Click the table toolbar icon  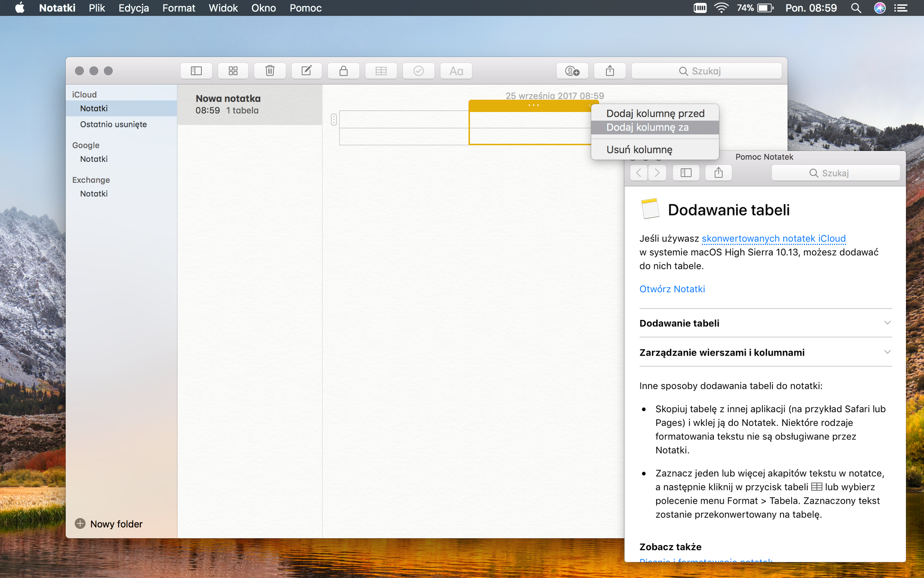381,71
